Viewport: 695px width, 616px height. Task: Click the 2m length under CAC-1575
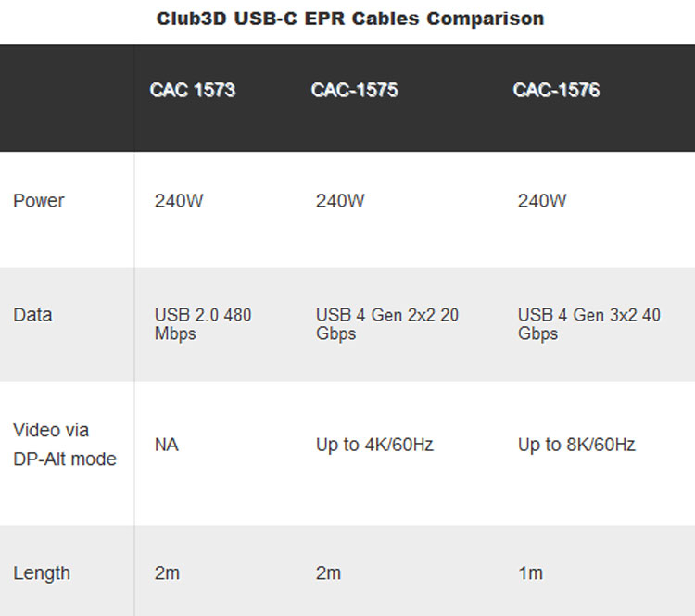click(x=329, y=573)
